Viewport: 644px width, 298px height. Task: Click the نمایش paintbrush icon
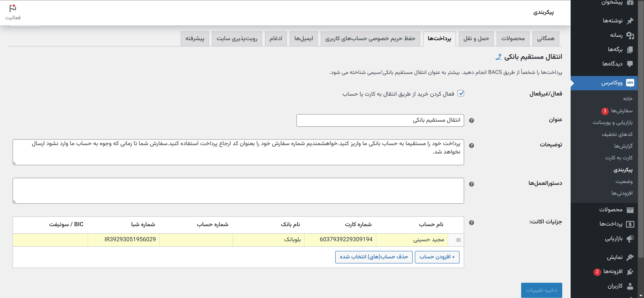point(630,257)
